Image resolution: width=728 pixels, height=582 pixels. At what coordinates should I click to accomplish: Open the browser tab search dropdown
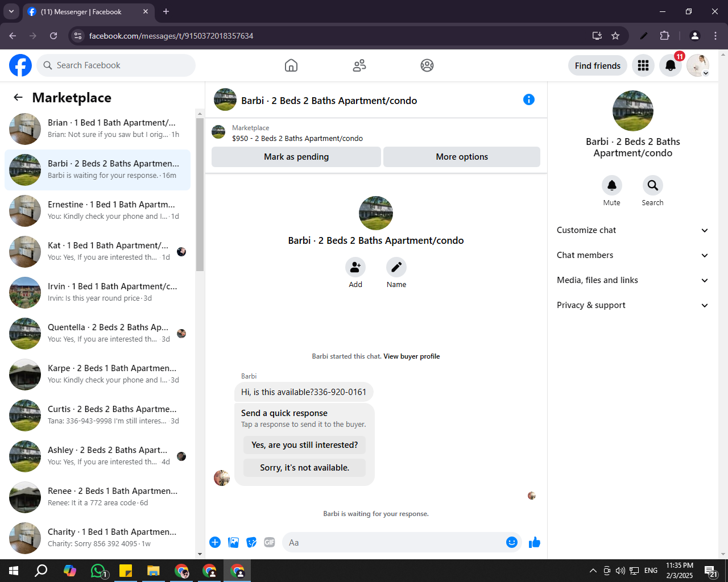coord(11,11)
